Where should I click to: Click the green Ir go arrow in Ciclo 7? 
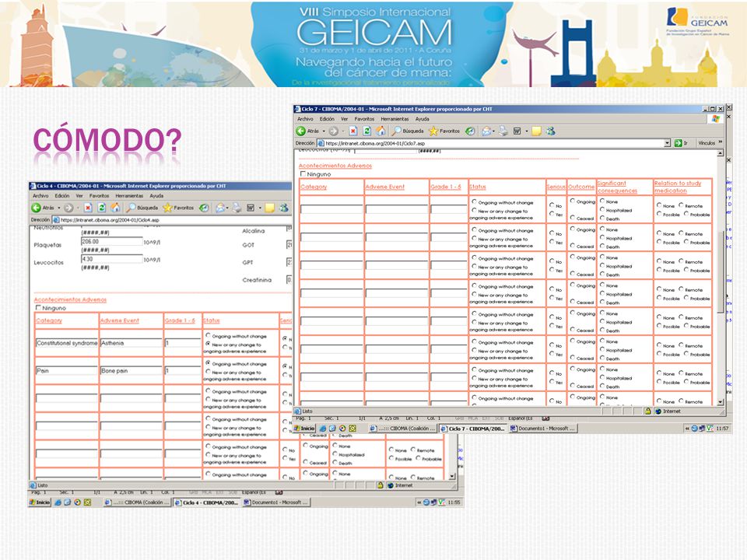(x=678, y=143)
